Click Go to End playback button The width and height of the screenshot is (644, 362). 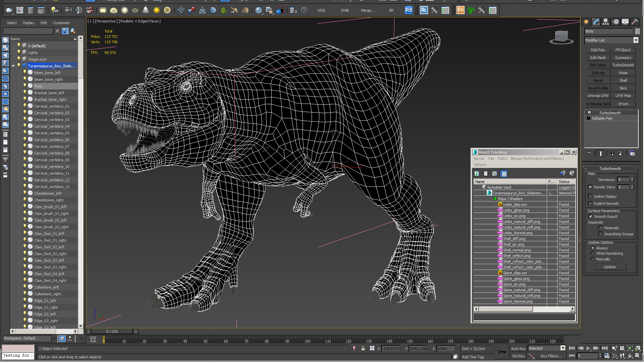tap(604, 349)
